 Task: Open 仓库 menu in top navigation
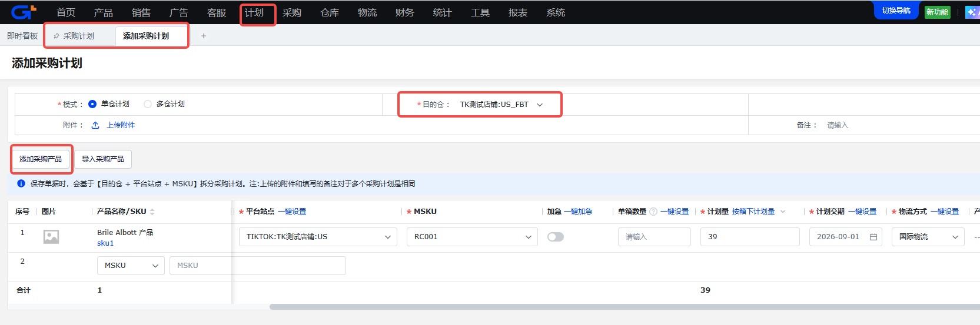330,12
